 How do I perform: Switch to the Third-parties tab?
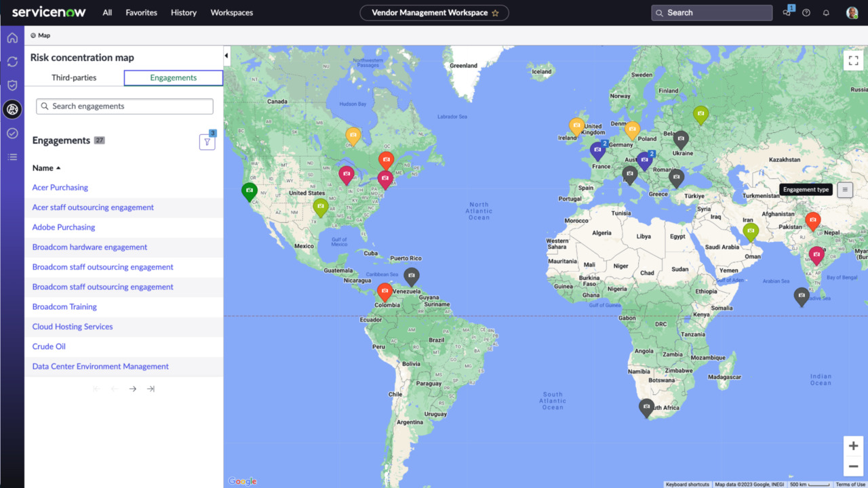pos(75,77)
